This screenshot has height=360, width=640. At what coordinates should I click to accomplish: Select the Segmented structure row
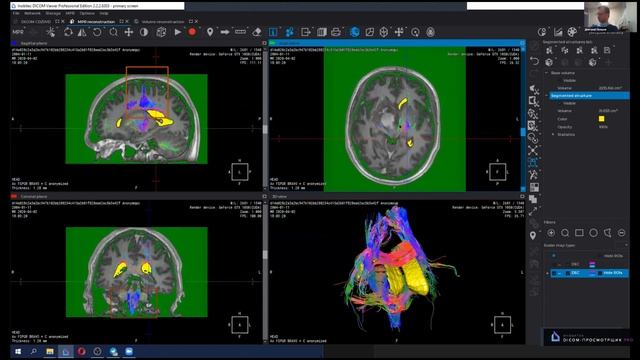coord(589,96)
